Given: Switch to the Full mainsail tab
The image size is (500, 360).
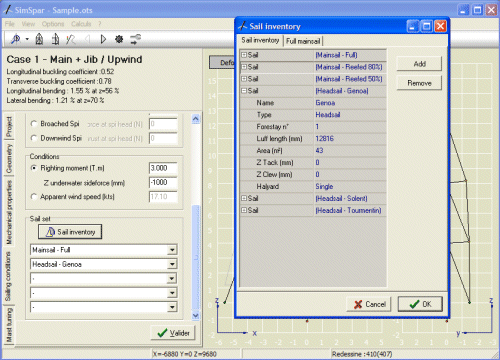Looking at the screenshot, I should point(303,41).
